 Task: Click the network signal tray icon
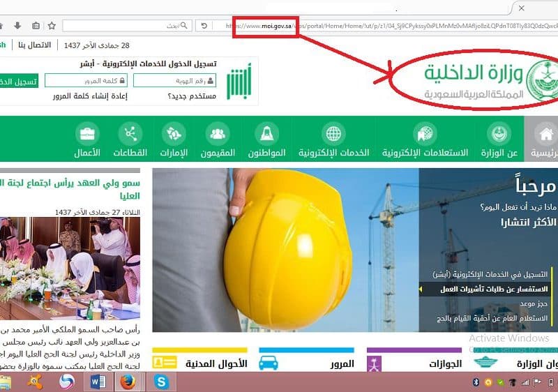pyautogui.click(x=525, y=382)
